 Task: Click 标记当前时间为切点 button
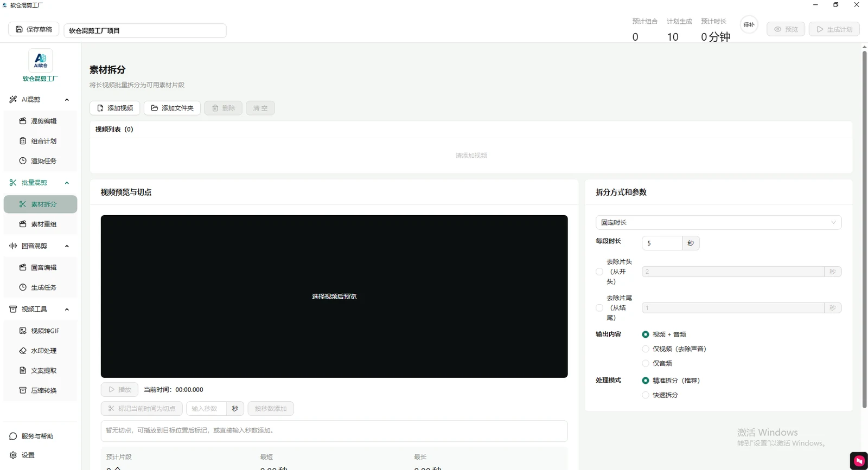[x=142, y=409]
